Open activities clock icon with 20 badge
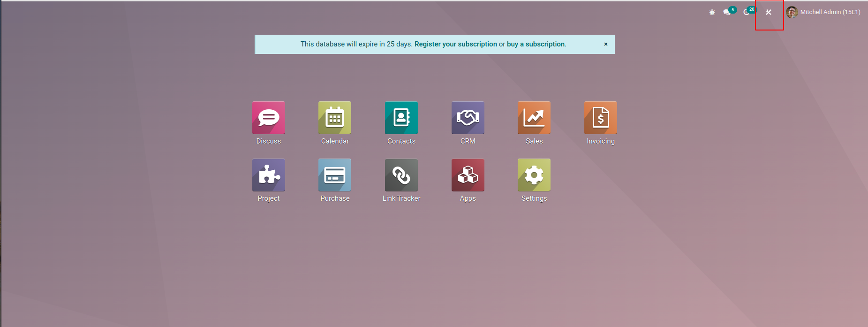 coord(749,11)
